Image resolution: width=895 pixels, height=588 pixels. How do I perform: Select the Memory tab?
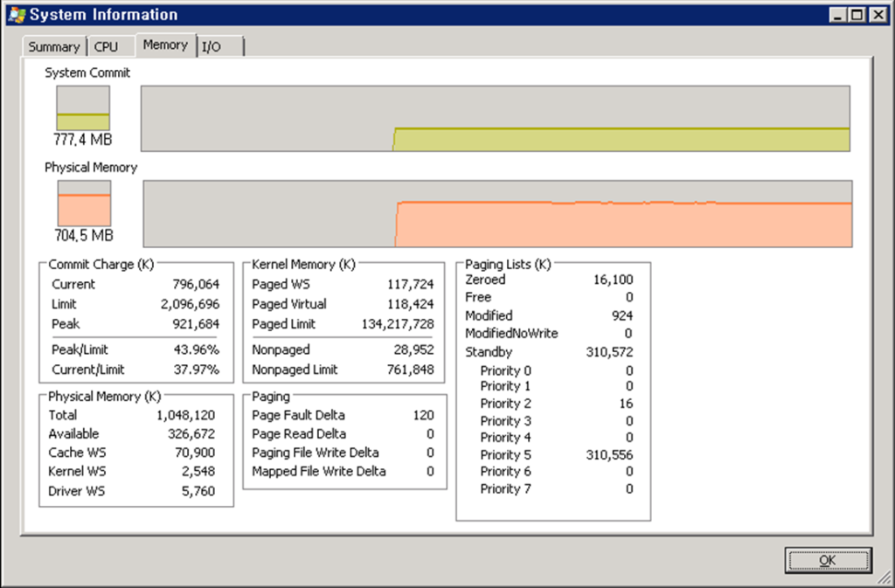click(165, 45)
